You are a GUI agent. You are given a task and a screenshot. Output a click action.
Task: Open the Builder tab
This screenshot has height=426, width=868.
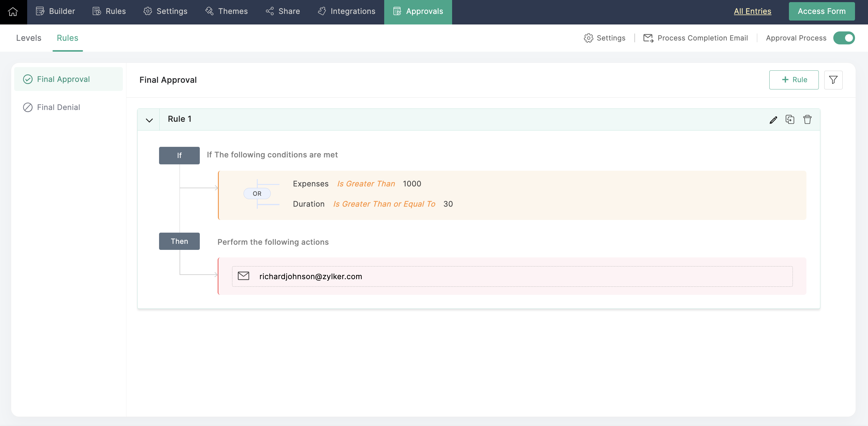[56, 11]
